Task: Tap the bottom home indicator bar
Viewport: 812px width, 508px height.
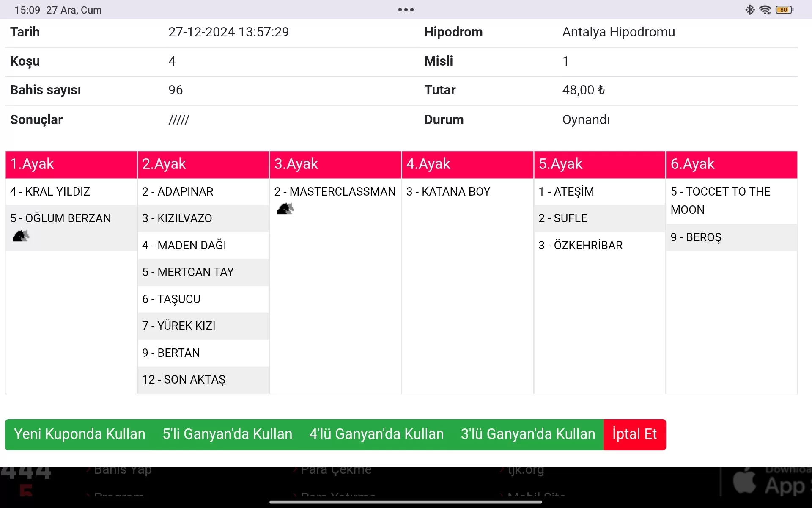Action: tap(406, 502)
